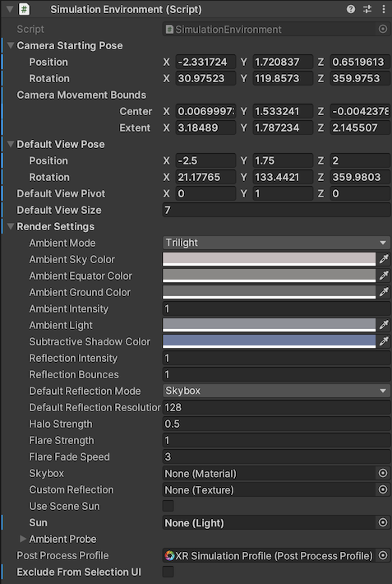Screen dimensions: 392x584
Task: Open the component presets slider icon
Action: tap(367, 9)
